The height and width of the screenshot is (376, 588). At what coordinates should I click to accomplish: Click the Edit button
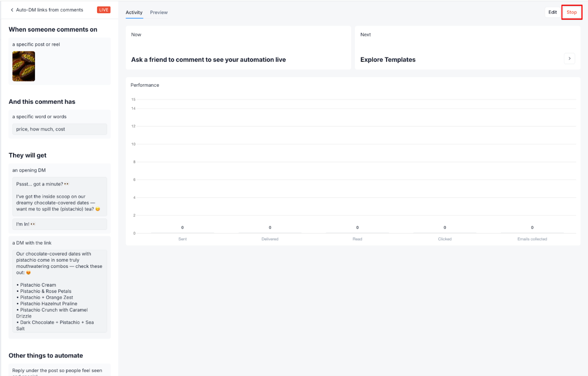[553, 12]
